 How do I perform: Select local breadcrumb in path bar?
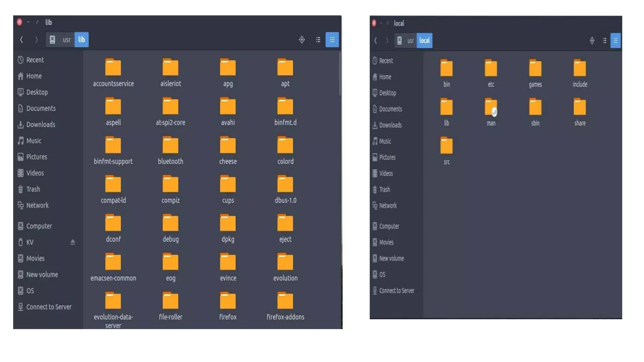pyautogui.click(x=424, y=41)
